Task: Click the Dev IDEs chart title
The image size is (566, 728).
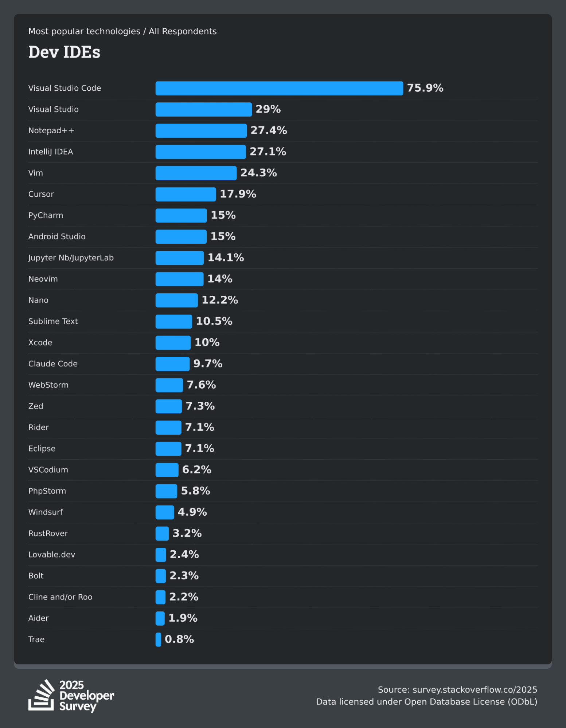Action: 64,52
